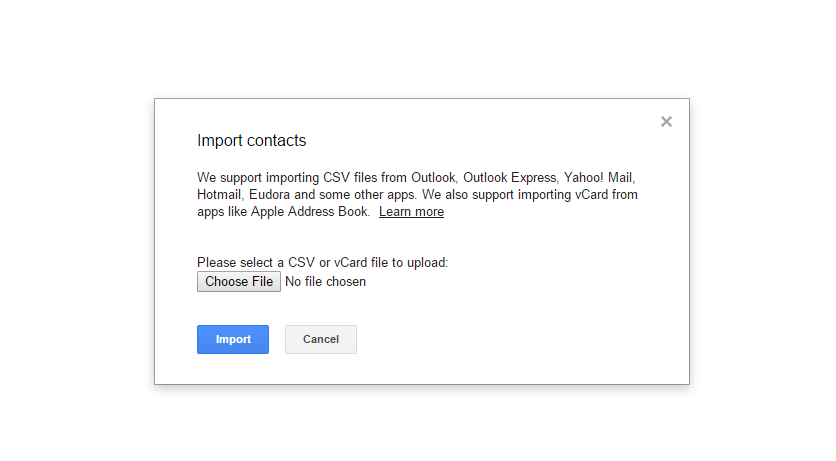Cancel the contact import
Screen dimensions: 836x461
coord(320,339)
